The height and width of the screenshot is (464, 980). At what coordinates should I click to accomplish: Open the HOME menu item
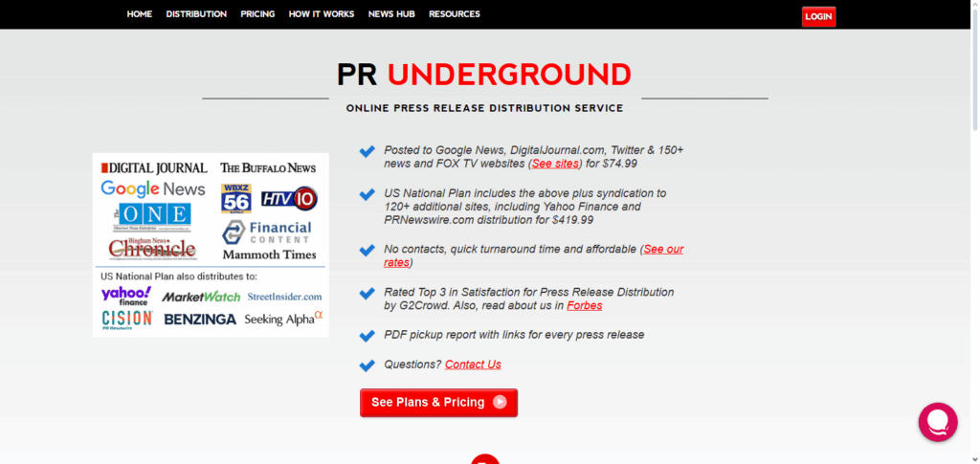tap(140, 13)
